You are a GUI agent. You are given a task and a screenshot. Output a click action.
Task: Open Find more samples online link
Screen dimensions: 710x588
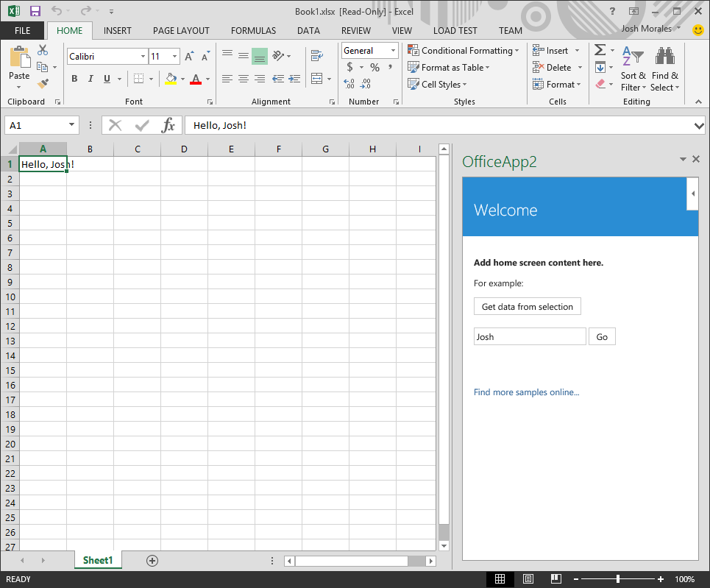point(526,392)
